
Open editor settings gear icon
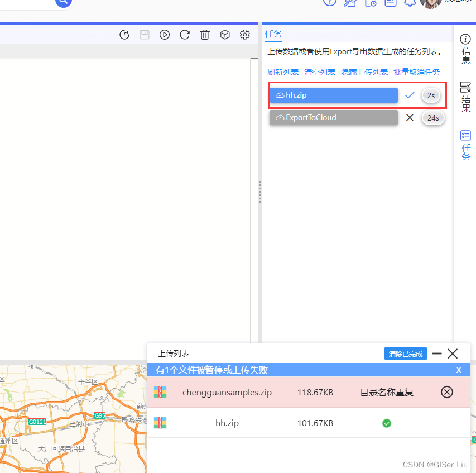245,35
